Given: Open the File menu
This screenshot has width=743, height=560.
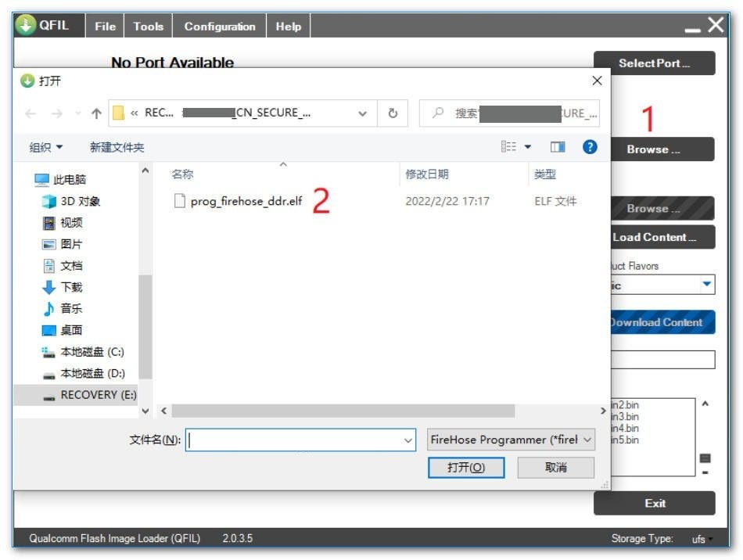Looking at the screenshot, I should point(105,26).
